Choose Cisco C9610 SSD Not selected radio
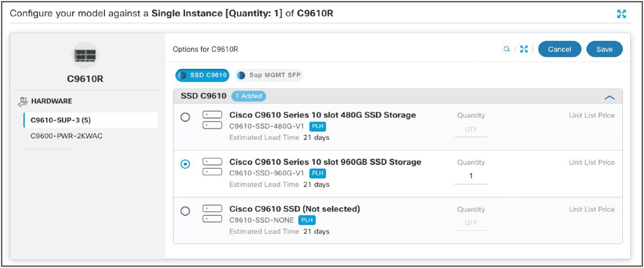 (185, 211)
